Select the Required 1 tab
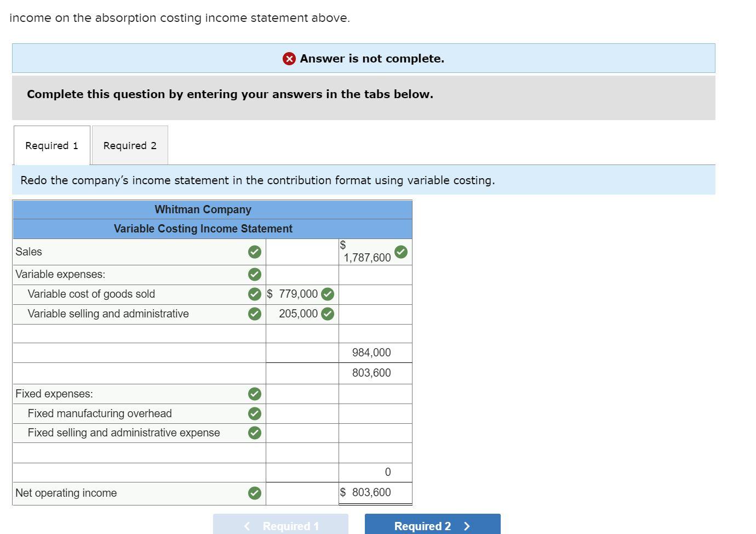Image resolution: width=756 pixels, height=534 pixels. point(51,145)
